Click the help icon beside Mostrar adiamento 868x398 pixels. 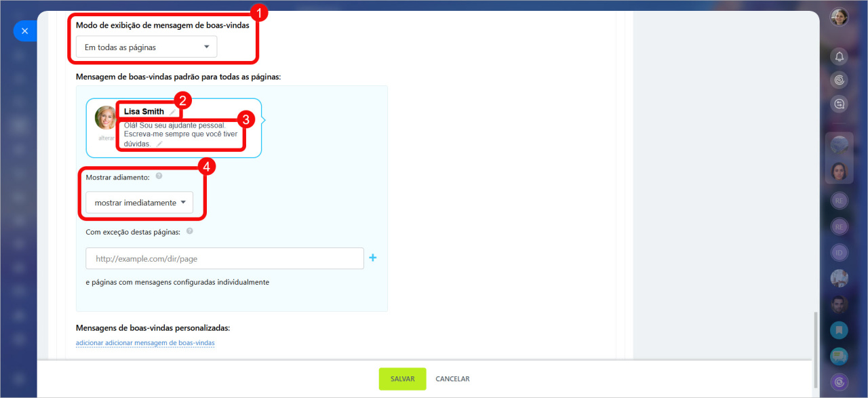[x=159, y=176]
